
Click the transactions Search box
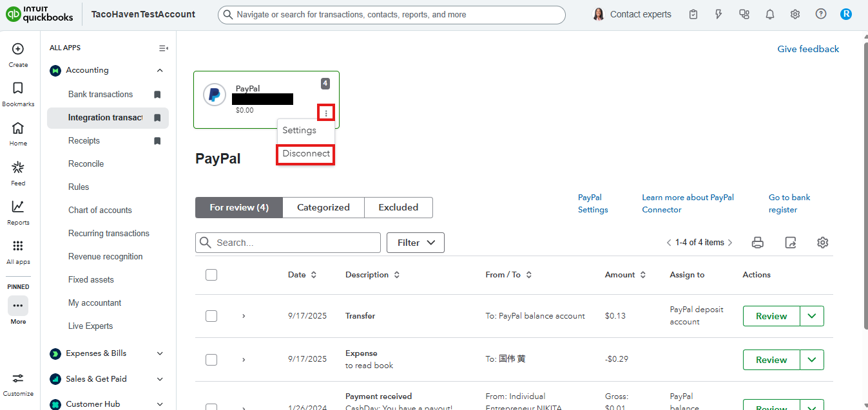[288, 243]
